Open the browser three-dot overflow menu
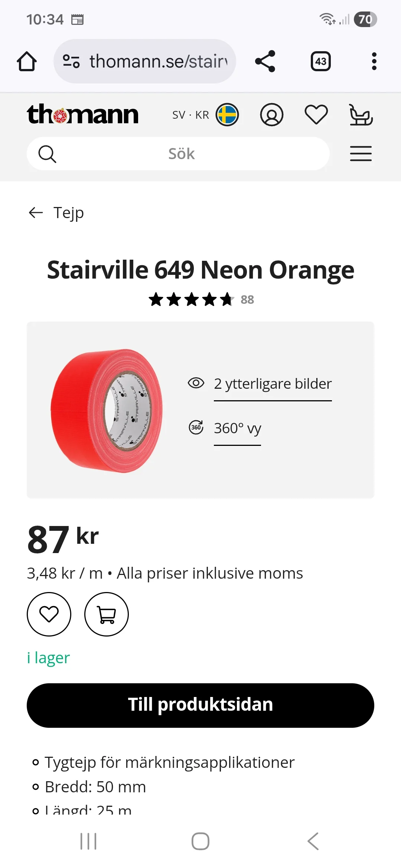This screenshot has height=868, width=401. (x=374, y=61)
